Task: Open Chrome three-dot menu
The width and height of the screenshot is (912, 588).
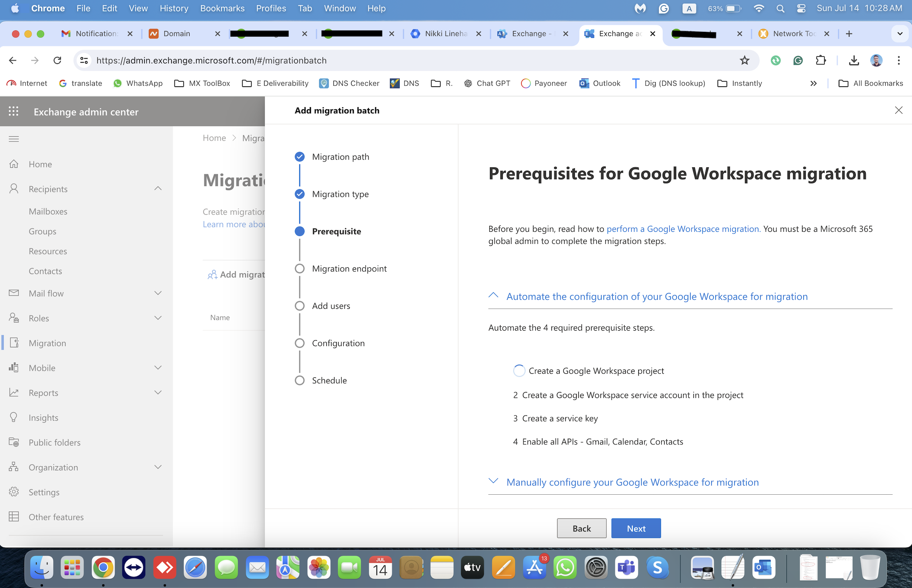Action: (x=898, y=60)
